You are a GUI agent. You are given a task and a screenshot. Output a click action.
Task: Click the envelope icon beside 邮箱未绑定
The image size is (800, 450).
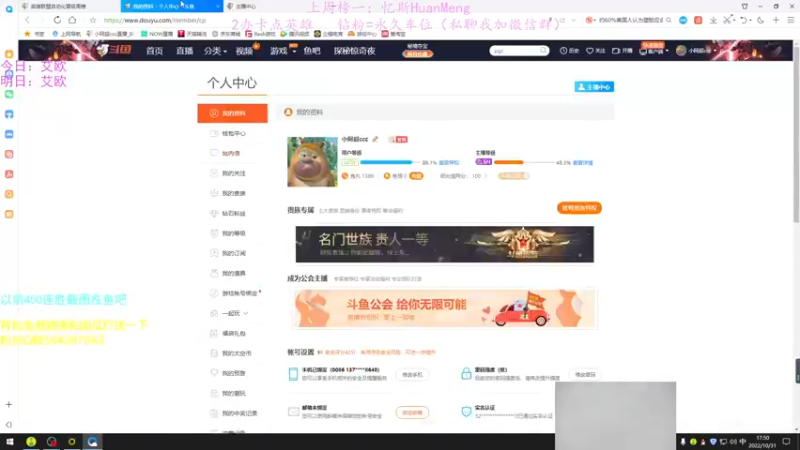293,411
